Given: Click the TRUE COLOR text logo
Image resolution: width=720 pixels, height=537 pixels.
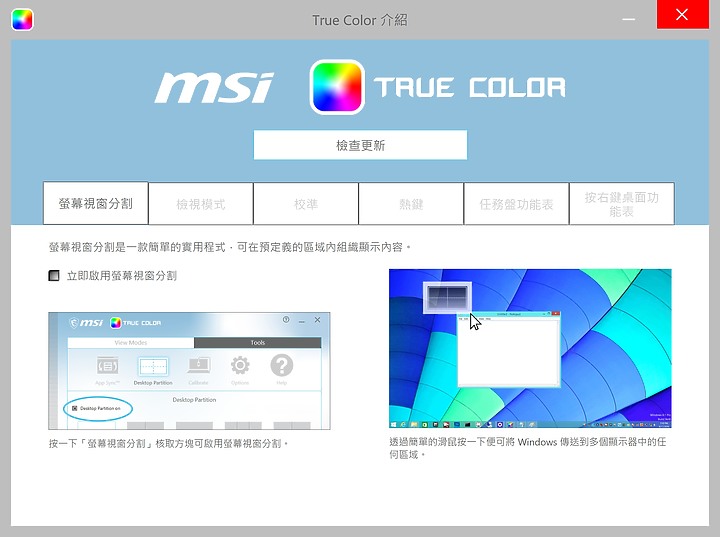Looking at the screenshot, I should click(x=469, y=87).
